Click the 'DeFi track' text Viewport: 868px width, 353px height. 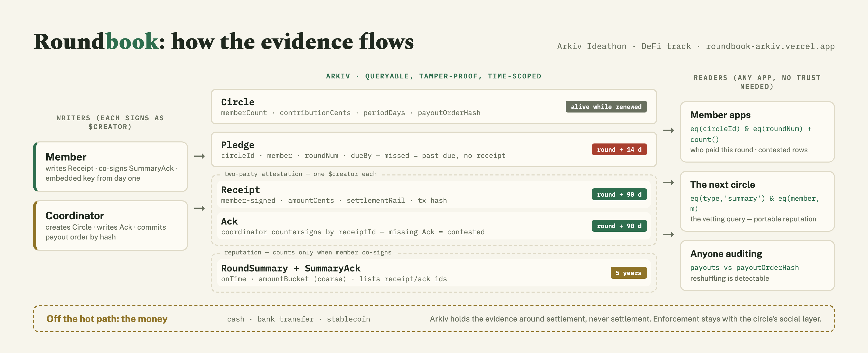tap(666, 46)
